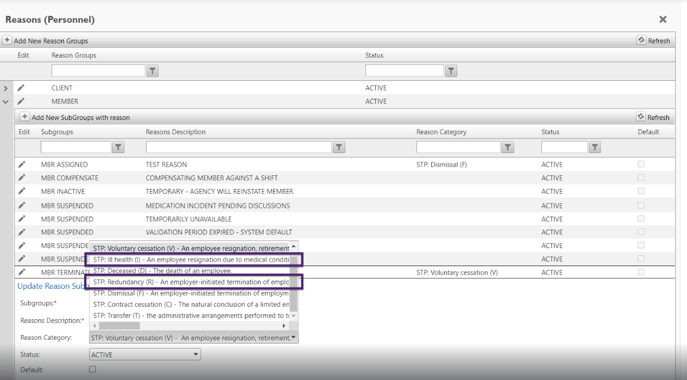
Task: Edit the MBR INACTIVE row with pencil icon
Action: [21, 192]
